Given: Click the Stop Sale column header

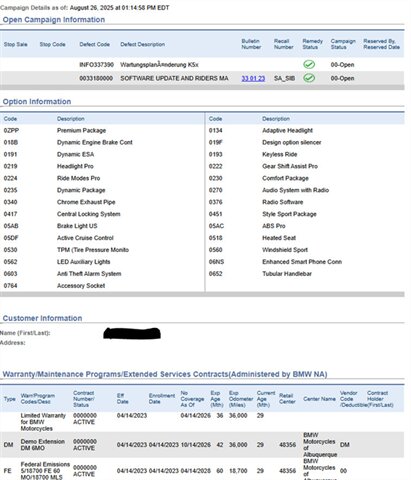Looking at the screenshot, I should tap(16, 44).
